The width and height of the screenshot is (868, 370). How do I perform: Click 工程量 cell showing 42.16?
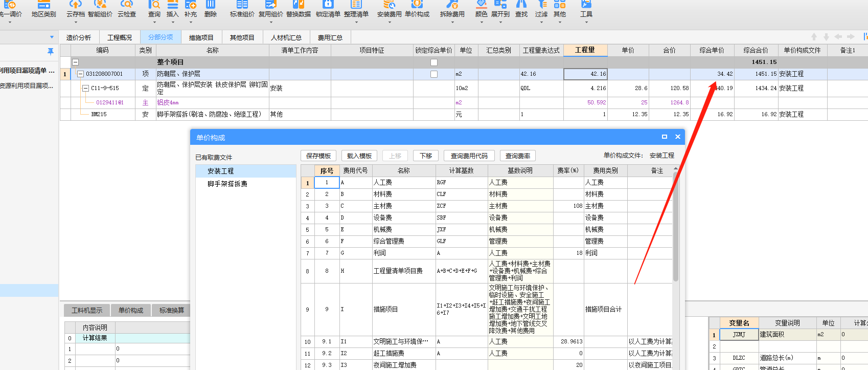pos(585,74)
